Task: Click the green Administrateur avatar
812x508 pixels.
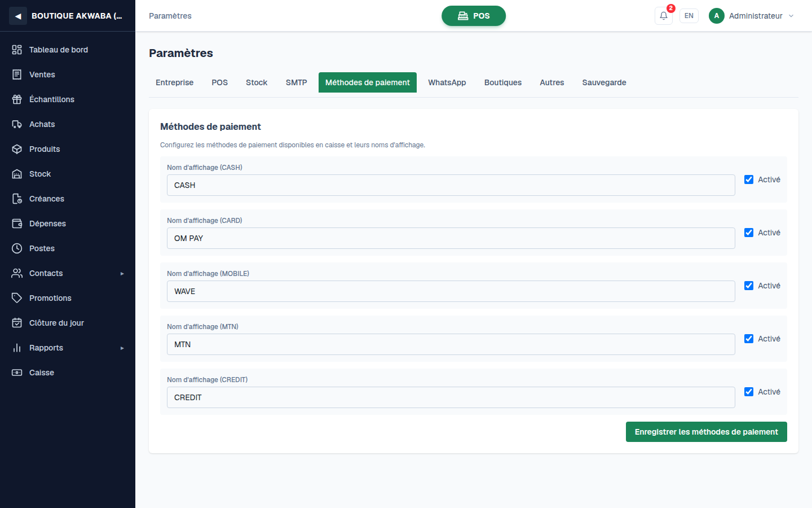Action: pos(717,16)
